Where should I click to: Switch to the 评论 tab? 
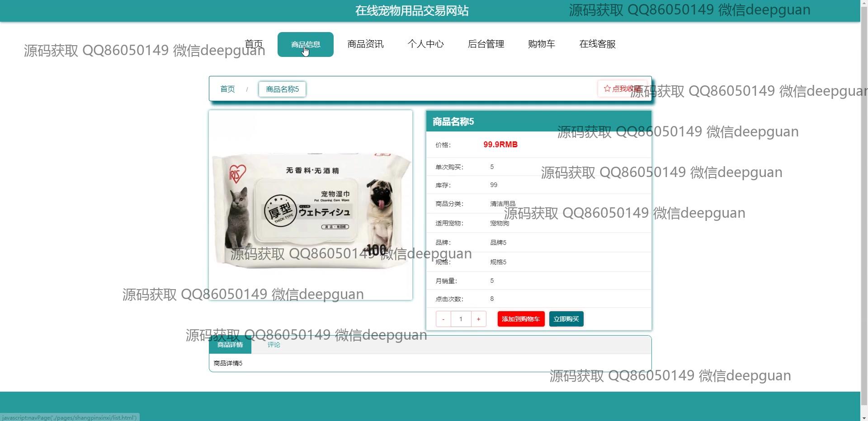pyautogui.click(x=274, y=345)
